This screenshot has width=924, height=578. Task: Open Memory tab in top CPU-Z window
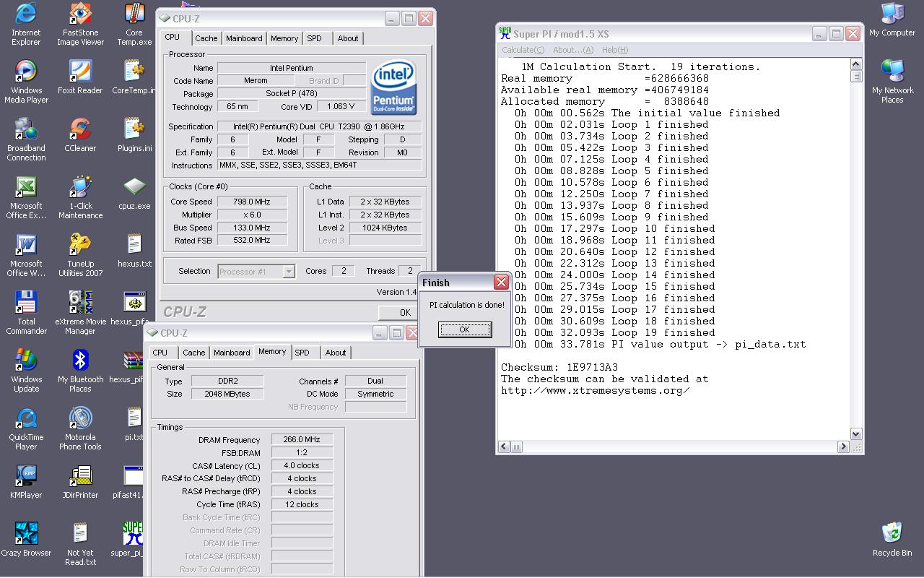(284, 38)
